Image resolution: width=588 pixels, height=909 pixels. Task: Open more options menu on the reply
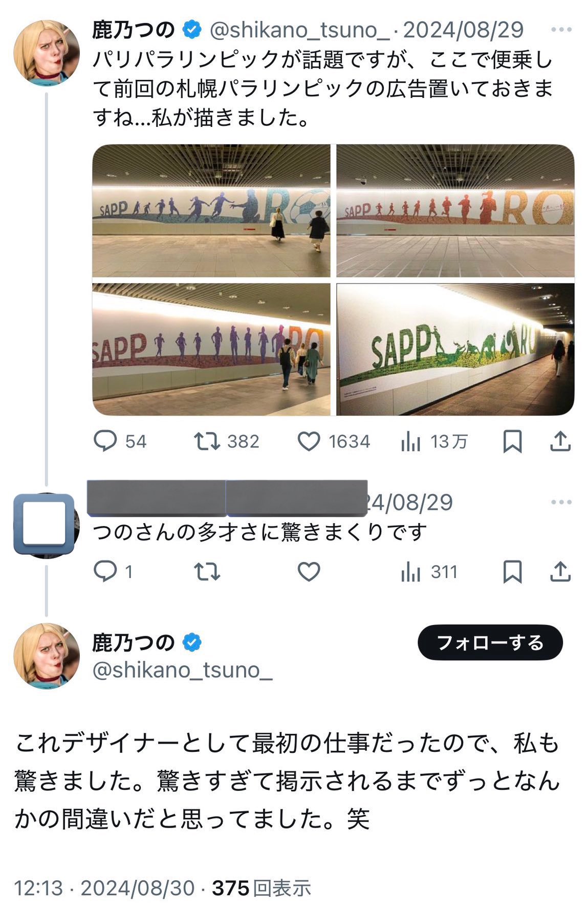click(561, 502)
